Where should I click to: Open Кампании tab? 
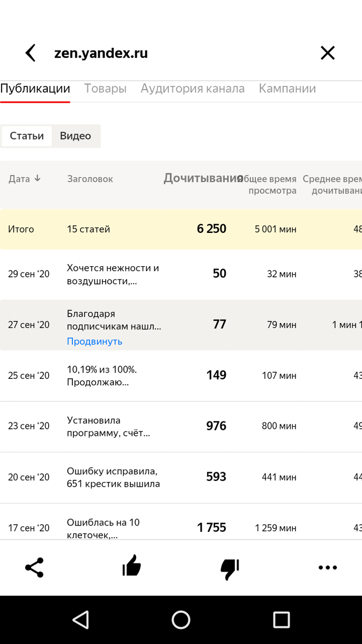click(287, 89)
